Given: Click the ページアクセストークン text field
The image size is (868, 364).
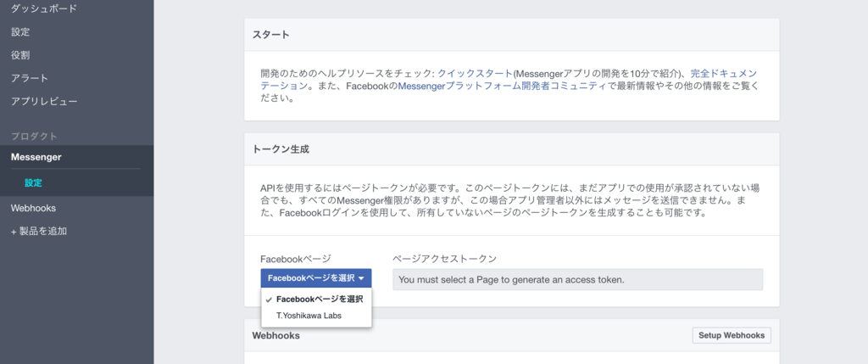Looking at the screenshot, I should pos(577,279).
